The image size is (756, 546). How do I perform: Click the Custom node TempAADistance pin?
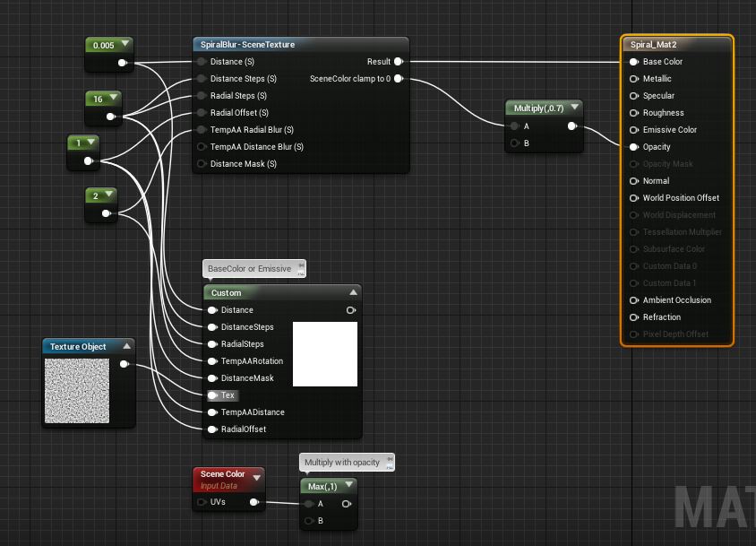pyautogui.click(x=212, y=412)
